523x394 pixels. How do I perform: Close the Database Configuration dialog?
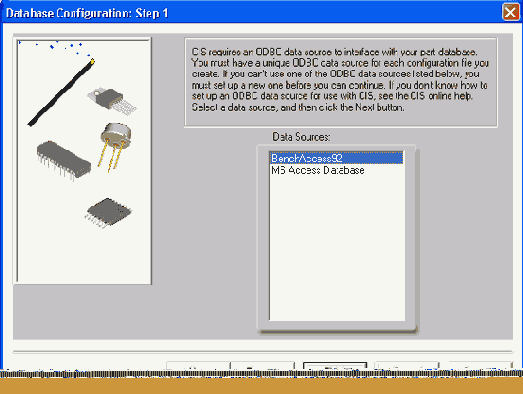pos(510,12)
